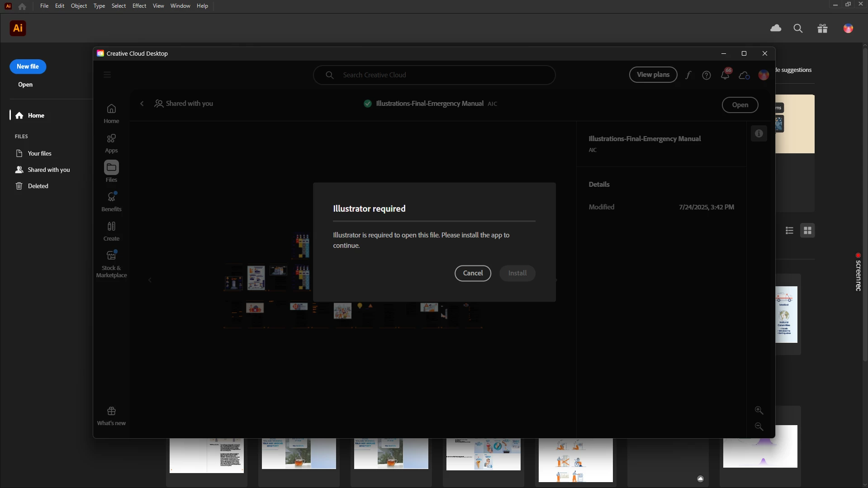
Task: Open purple gradient recent file thumbnail
Action: 760,446
